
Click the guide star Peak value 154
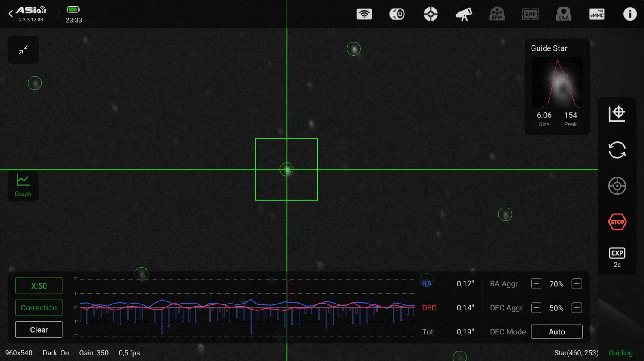coord(571,115)
